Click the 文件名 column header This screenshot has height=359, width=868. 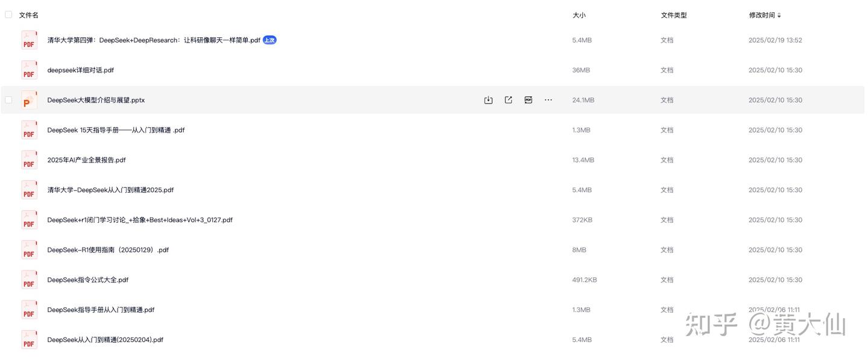[x=28, y=15]
